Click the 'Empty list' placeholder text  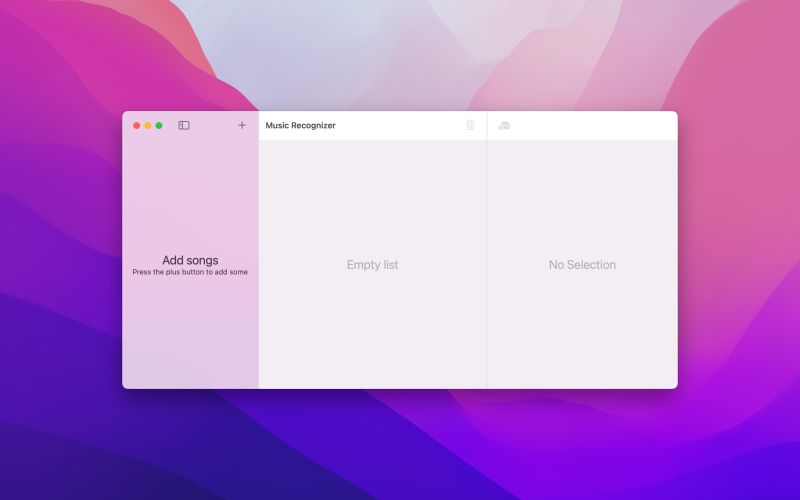coord(372,265)
